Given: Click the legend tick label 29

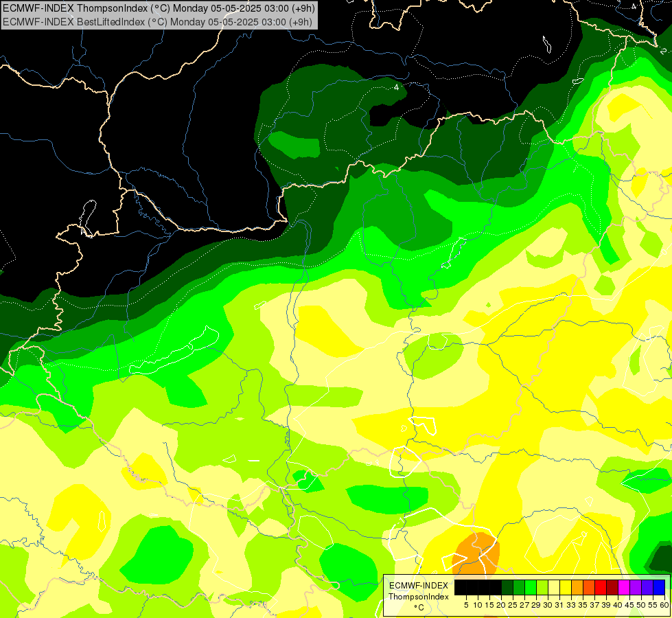Looking at the screenshot, I should [x=536, y=605].
